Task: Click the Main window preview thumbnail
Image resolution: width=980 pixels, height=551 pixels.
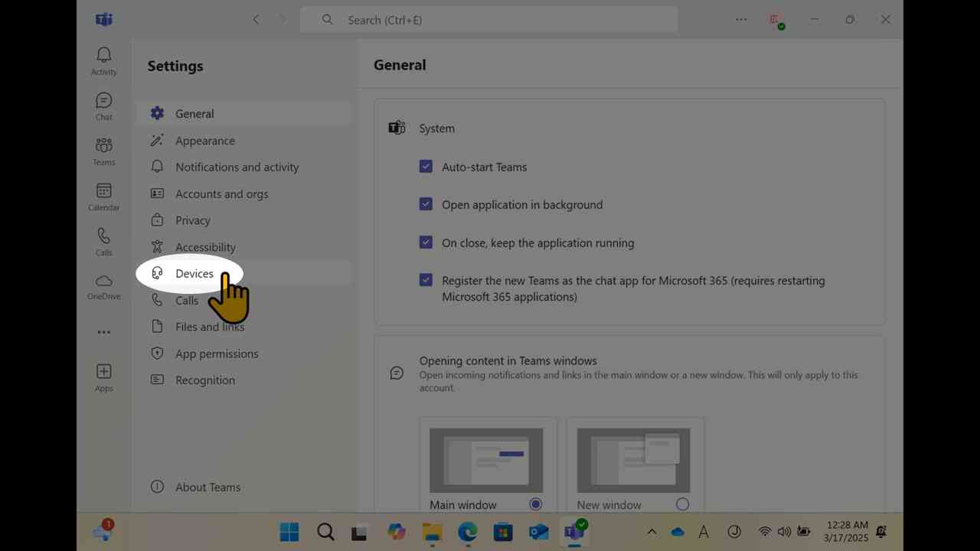Action: (x=486, y=460)
